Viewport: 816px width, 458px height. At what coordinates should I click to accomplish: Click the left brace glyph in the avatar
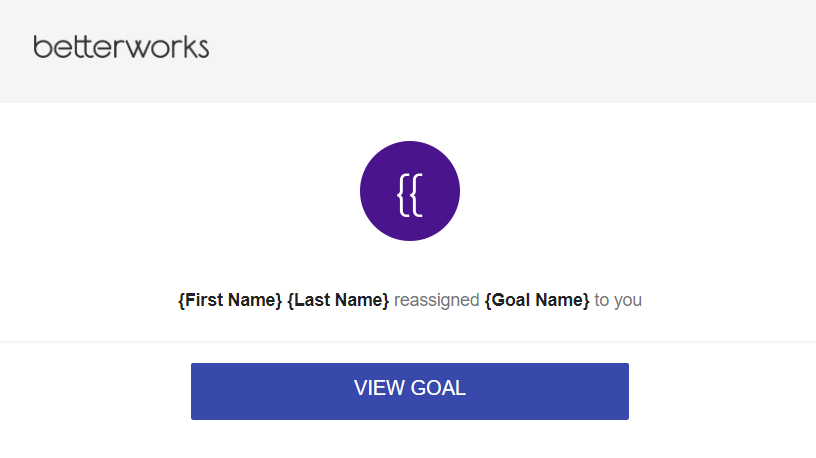(x=403, y=195)
